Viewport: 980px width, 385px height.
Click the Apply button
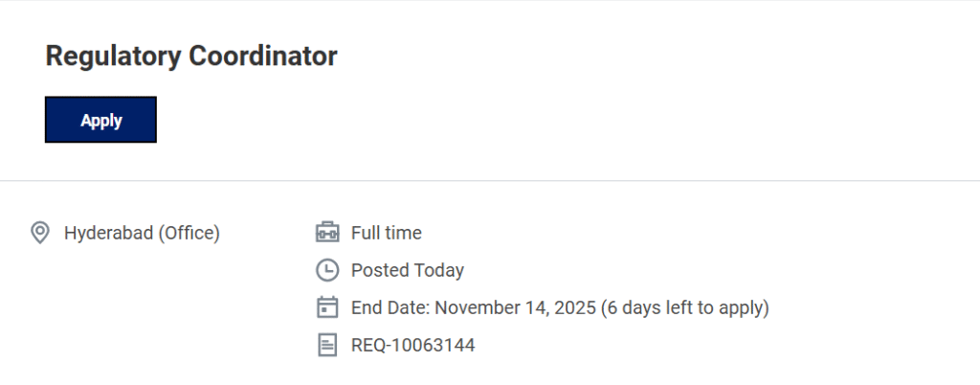[x=100, y=120]
